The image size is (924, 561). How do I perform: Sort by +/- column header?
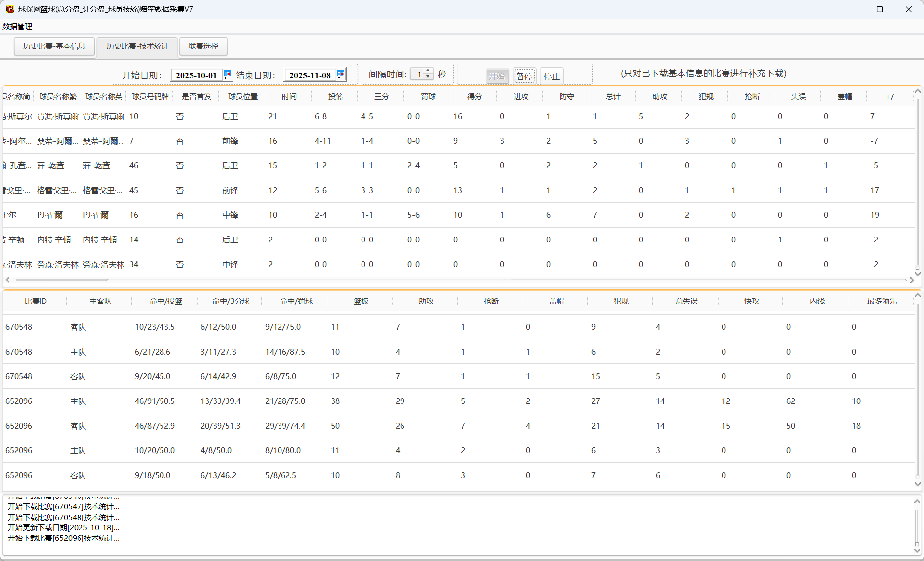pos(891,97)
